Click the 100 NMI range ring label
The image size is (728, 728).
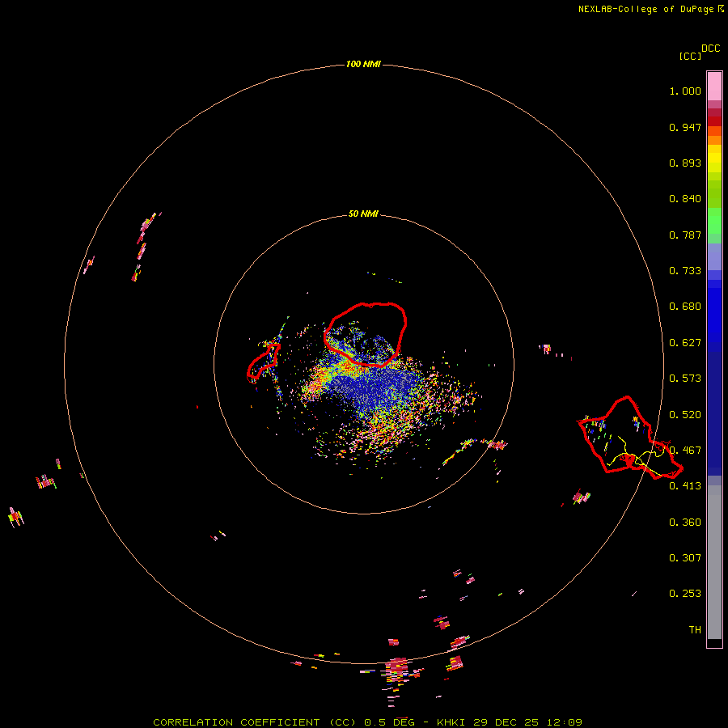[363, 64]
